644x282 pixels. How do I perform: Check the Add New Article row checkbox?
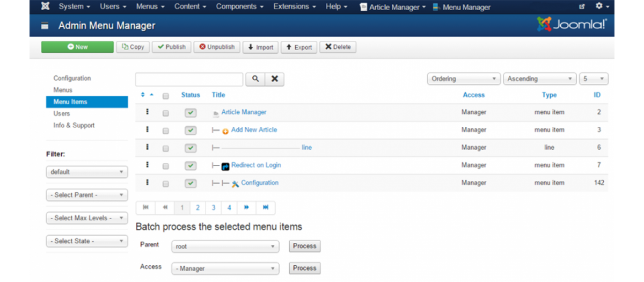[166, 131]
